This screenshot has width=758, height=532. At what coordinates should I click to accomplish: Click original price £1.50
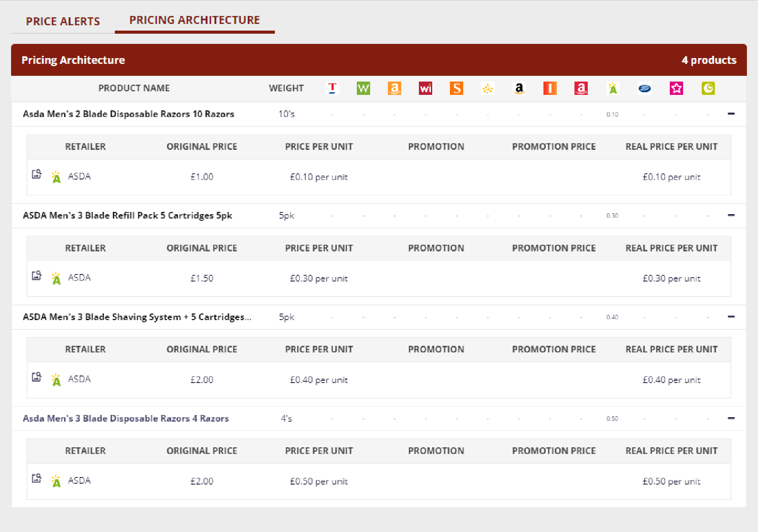202,278
